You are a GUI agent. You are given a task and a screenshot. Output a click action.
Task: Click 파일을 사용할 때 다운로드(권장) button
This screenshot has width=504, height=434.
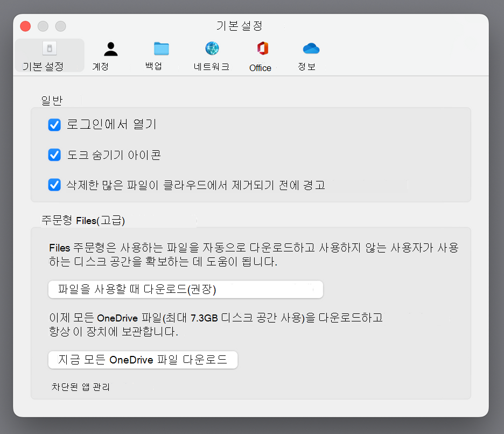(185, 289)
